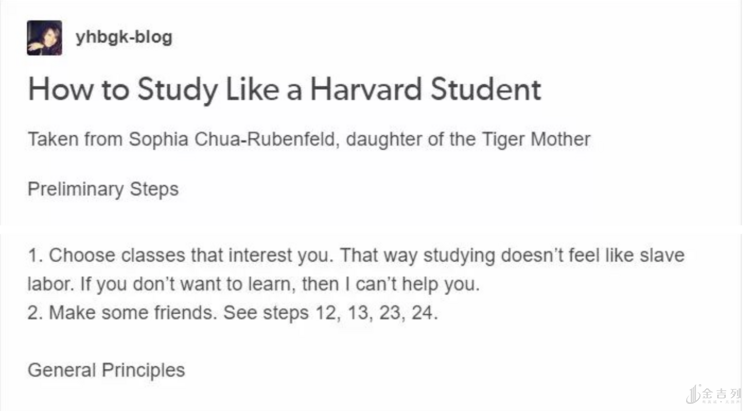Click the yhbgk-blog profile avatar
Screen dimensions: 751x411
pyautogui.click(x=44, y=38)
